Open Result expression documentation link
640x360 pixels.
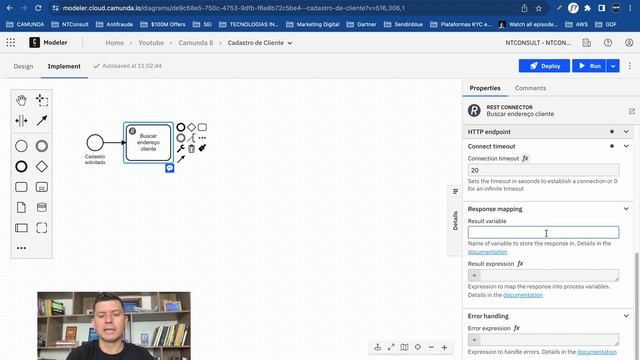coord(523,295)
